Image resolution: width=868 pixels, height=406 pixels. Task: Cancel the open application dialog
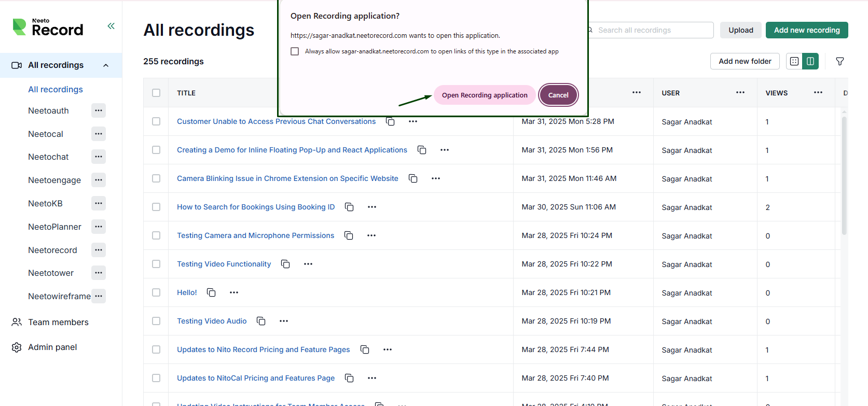click(x=558, y=95)
